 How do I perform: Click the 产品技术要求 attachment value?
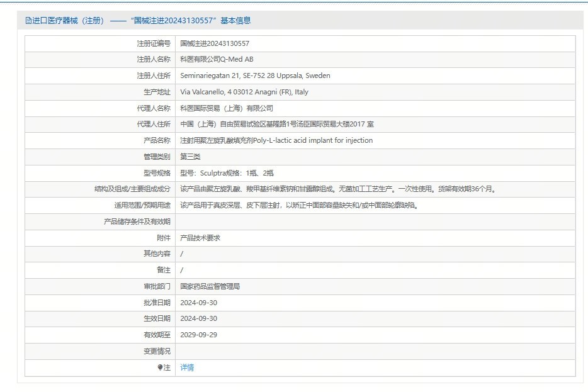coord(200,238)
